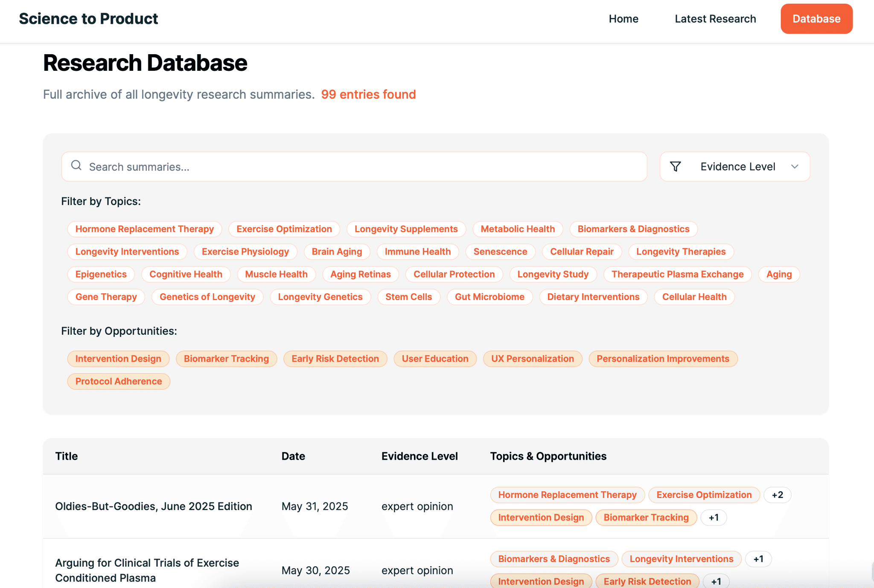Image resolution: width=874 pixels, height=588 pixels.
Task: Click the search magnifier icon
Action: point(76,165)
